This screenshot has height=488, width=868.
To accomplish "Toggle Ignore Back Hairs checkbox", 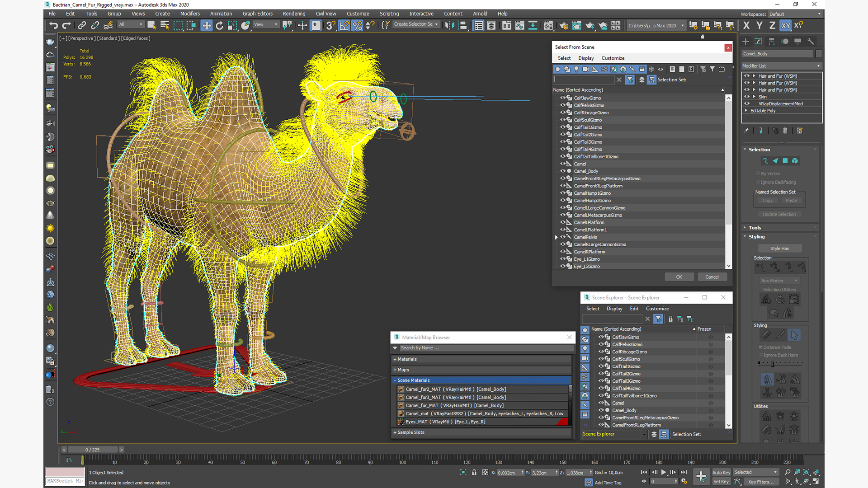I will 761,355.
